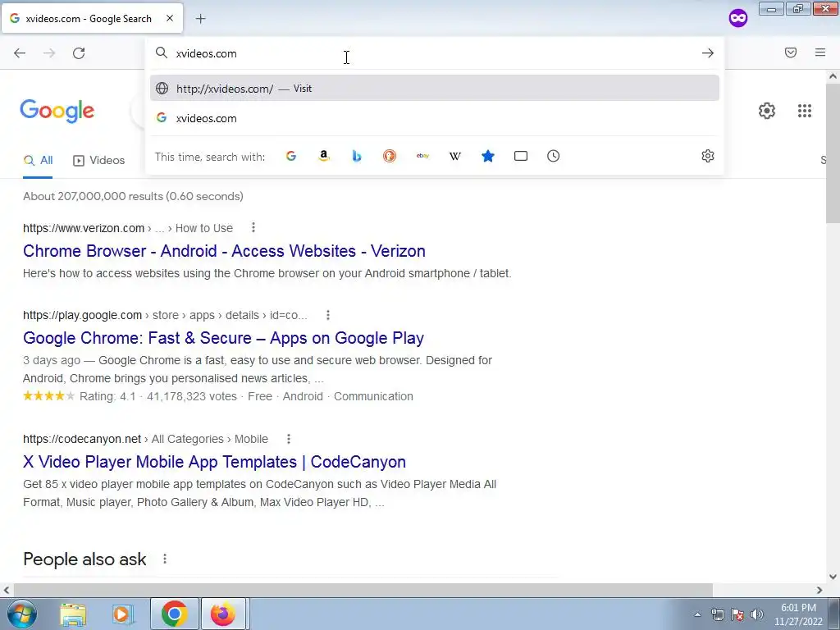
Task: Open the Google apps grid
Action: [x=805, y=111]
